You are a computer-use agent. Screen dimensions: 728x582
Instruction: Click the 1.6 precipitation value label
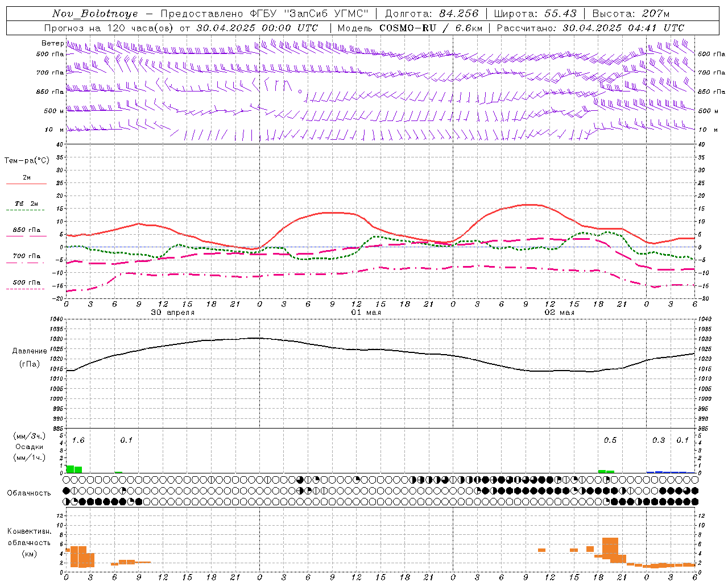click(x=78, y=440)
